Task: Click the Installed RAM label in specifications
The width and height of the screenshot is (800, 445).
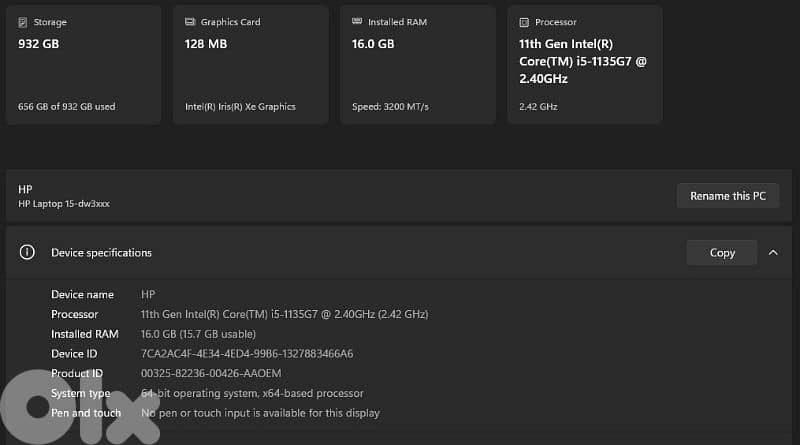Action: (85, 334)
